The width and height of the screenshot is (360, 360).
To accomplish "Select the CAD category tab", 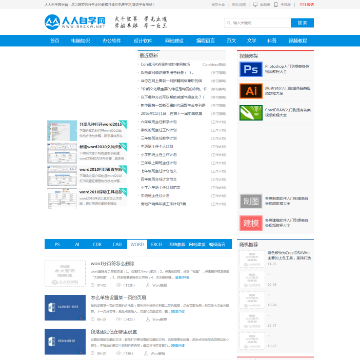I will [x=117, y=244].
